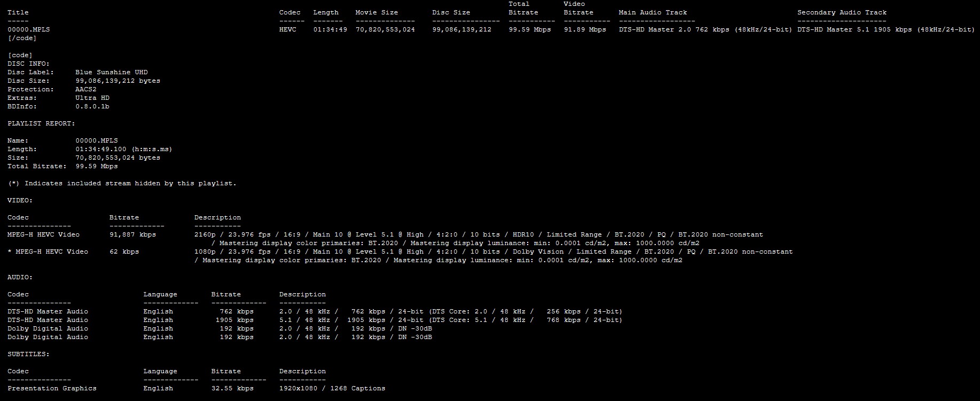The height and width of the screenshot is (401, 980).
Task: Click the "SUBTITLES:" section heading
Action: click(28, 354)
